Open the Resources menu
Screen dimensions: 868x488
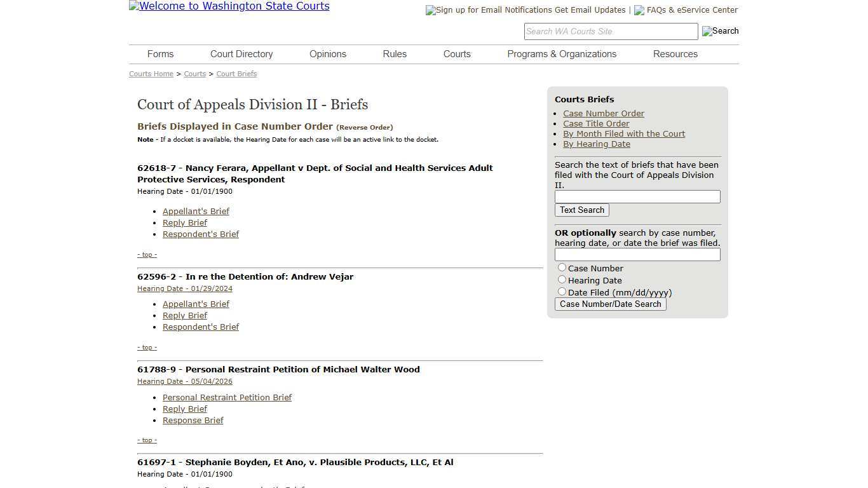coord(675,54)
